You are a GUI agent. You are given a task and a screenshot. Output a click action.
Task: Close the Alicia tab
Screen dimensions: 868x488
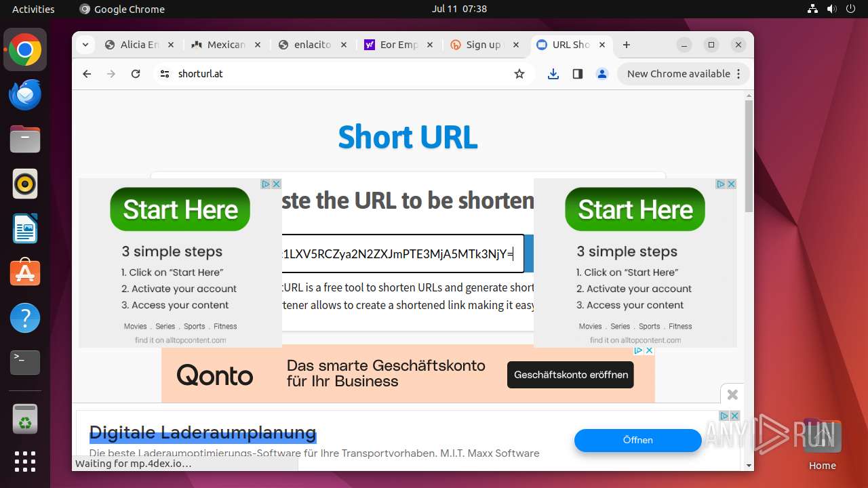(171, 45)
